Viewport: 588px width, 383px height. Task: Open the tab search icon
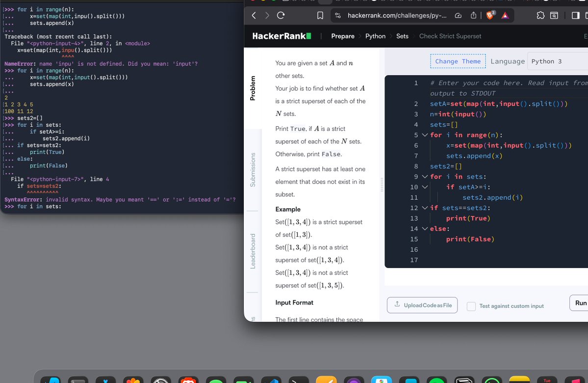tap(554, 15)
